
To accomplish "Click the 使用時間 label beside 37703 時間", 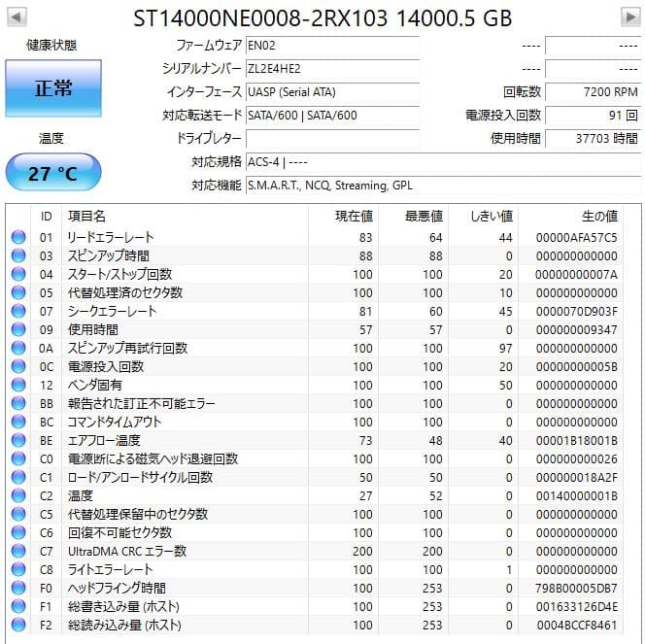I will click(516, 139).
